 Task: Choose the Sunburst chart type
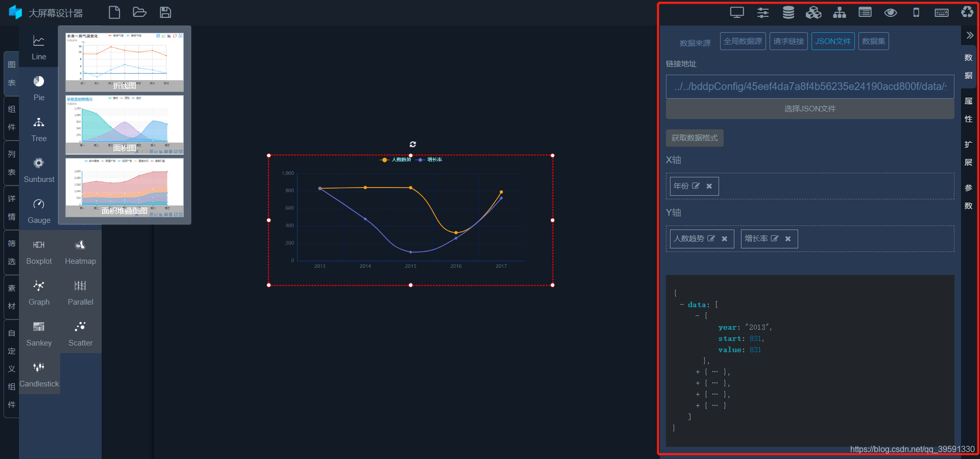click(x=39, y=170)
